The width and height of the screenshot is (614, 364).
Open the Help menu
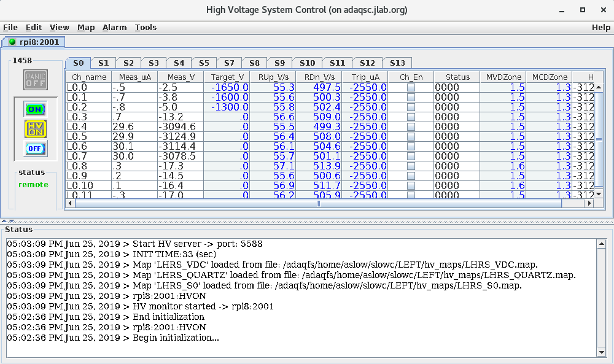tap(600, 28)
